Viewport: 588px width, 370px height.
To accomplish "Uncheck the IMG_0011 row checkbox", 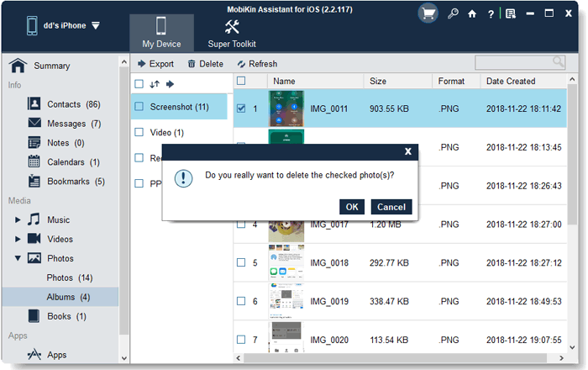I will [x=241, y=108].
